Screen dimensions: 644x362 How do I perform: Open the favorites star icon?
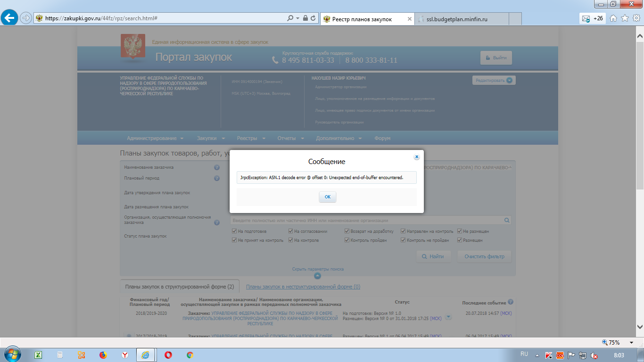coord(625,18)
